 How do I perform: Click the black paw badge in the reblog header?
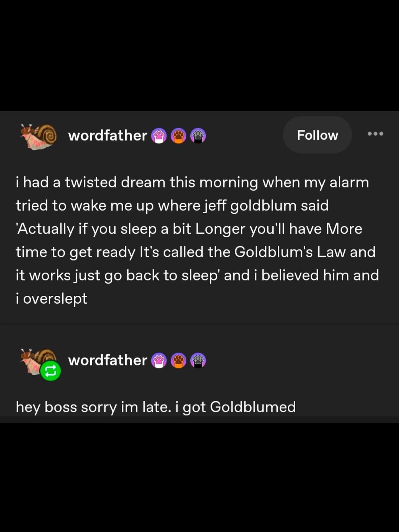(198, 360)
